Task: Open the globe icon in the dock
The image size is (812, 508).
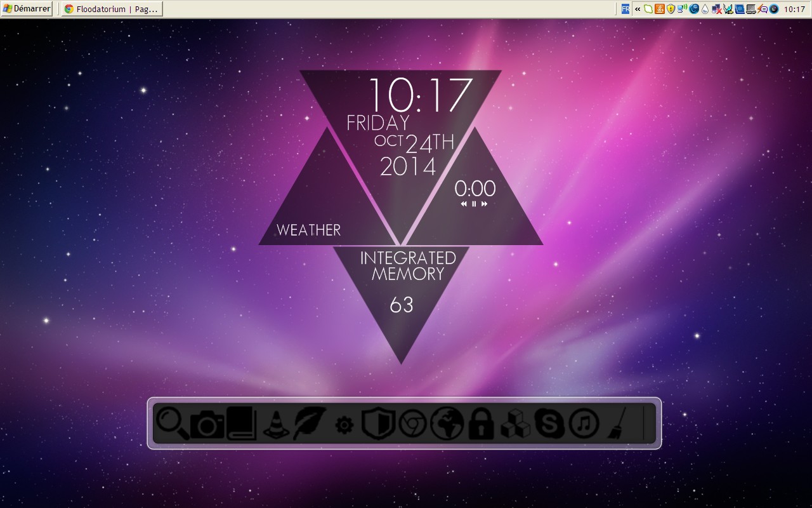Action: [x=447, y=424]
